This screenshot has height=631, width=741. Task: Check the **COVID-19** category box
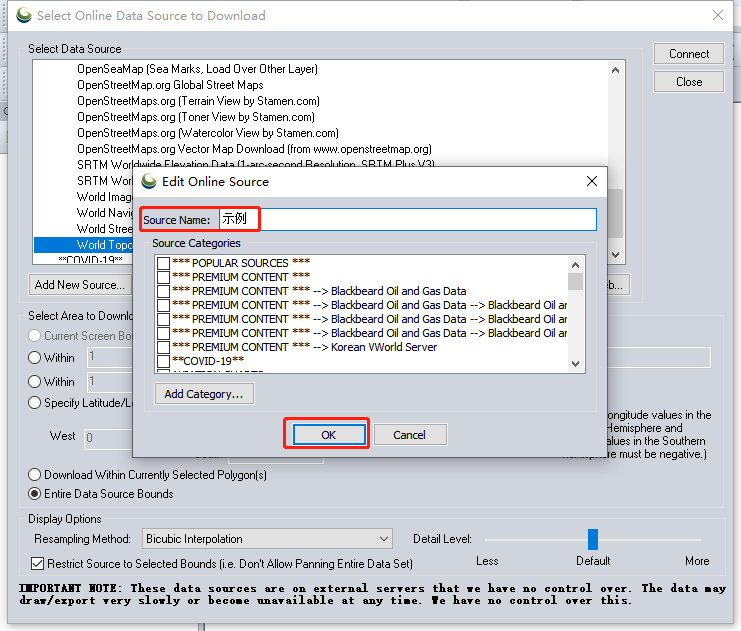163,361
